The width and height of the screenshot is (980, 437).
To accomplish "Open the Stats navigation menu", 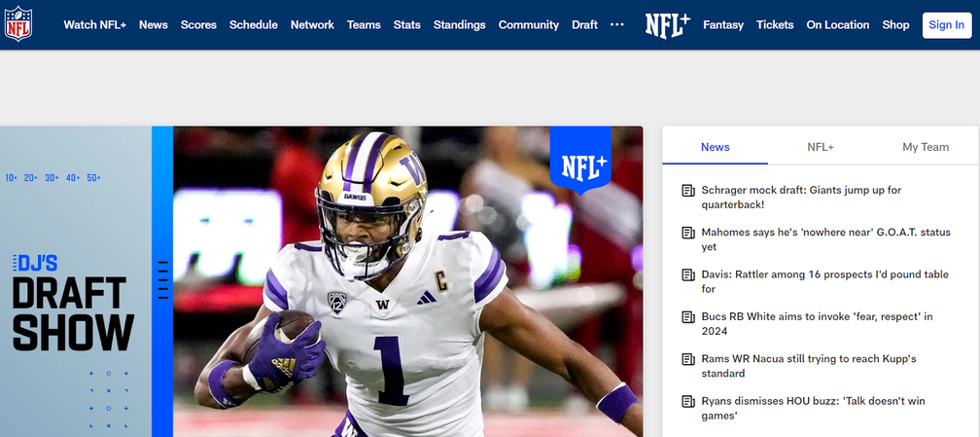I will click(x=406, y=24).
